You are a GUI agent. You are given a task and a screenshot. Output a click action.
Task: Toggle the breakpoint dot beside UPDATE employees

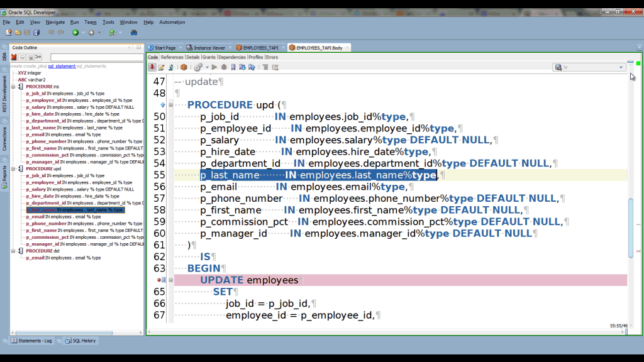(x=159, y=280)
